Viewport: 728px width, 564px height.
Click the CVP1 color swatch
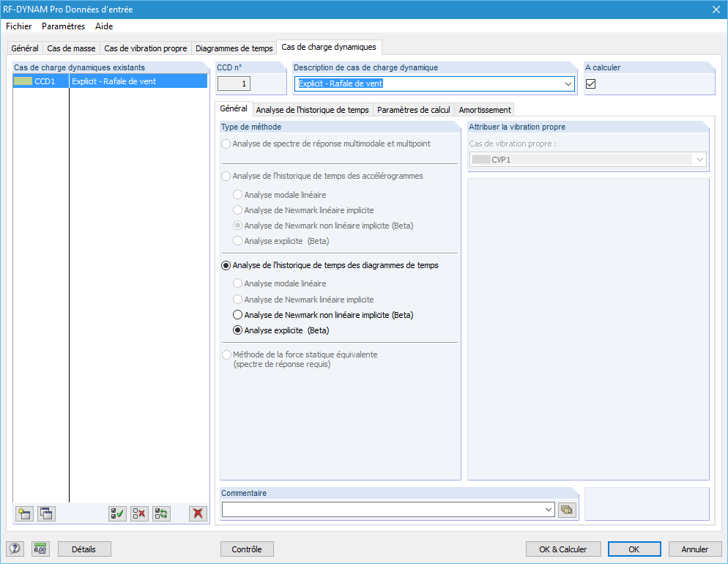[x=481, y=160]
